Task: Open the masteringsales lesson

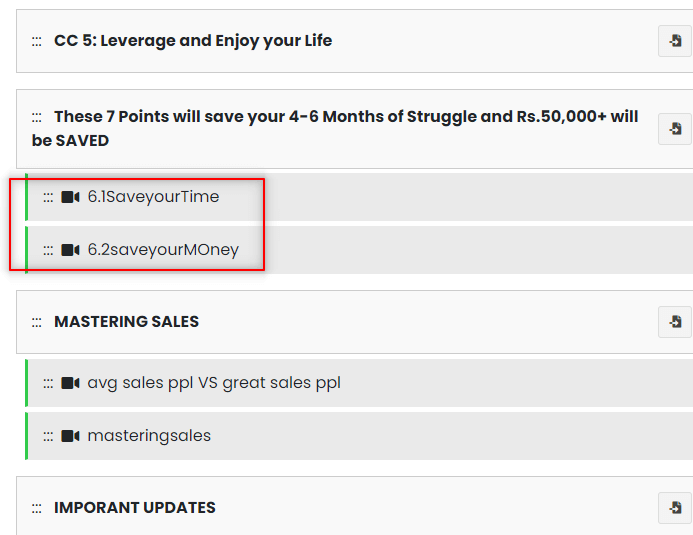Action: click(149, 436)
